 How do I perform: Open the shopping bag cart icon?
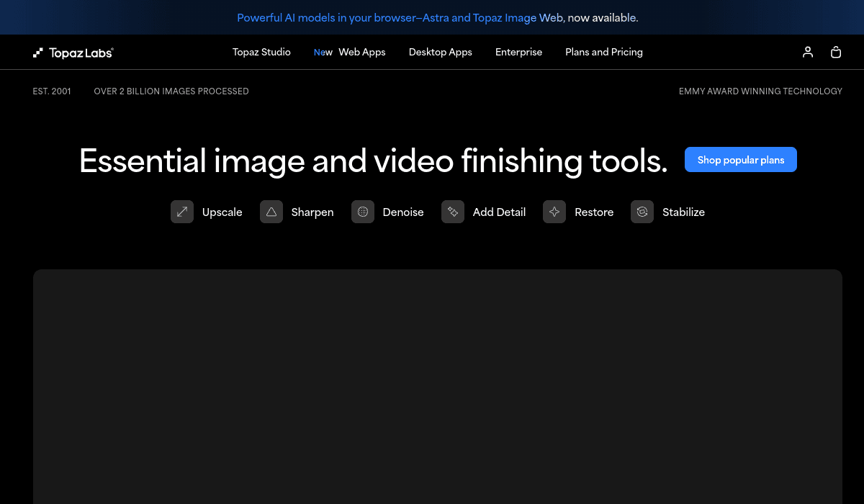(836, 52)
